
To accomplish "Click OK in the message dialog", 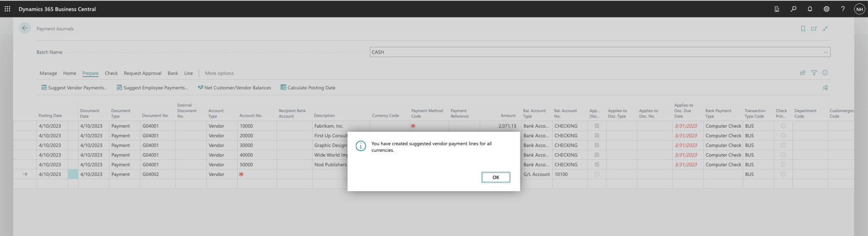I will point(495,177).
